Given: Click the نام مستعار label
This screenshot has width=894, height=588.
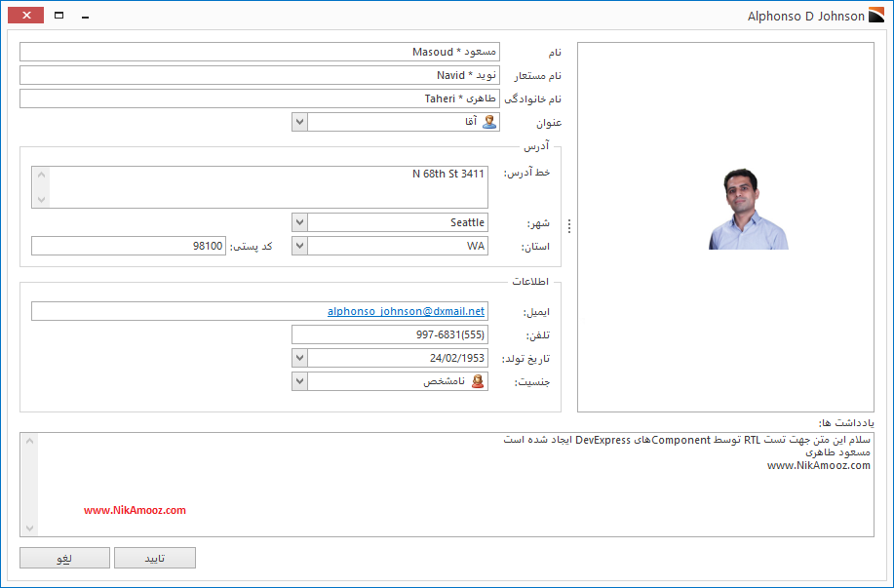Looking at the screenshot, I should point(538,76).
